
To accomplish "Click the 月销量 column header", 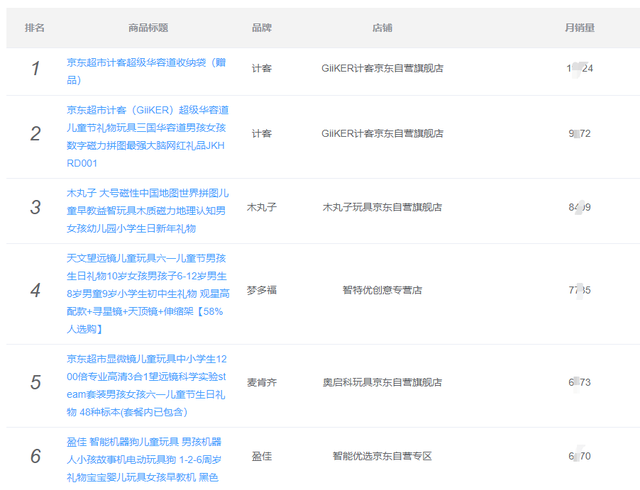I will (x=580, y=28).
